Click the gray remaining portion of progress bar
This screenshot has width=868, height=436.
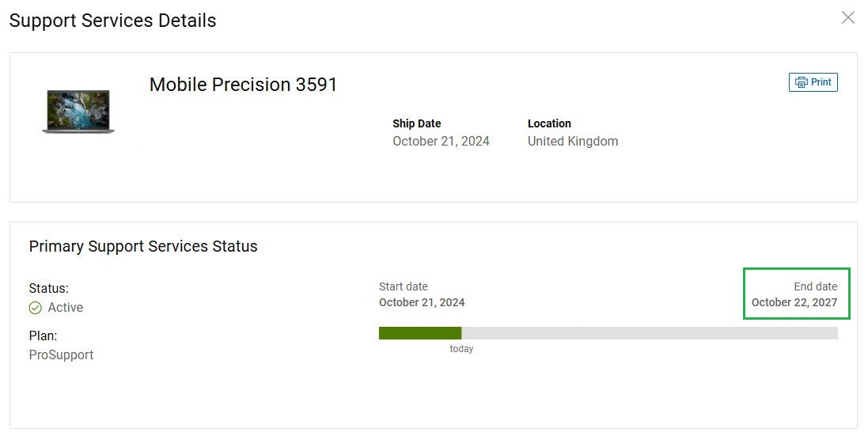pos(649,333)
